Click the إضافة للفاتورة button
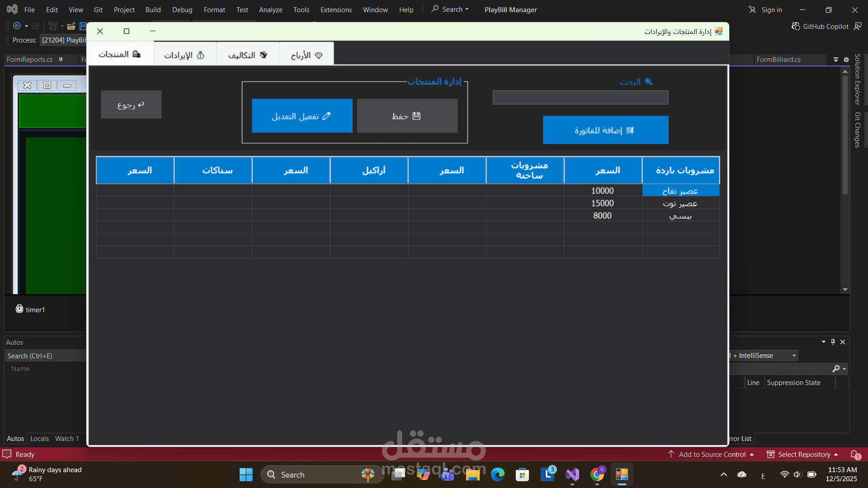Screen dimensions: 868x488 tap(605, 130)
